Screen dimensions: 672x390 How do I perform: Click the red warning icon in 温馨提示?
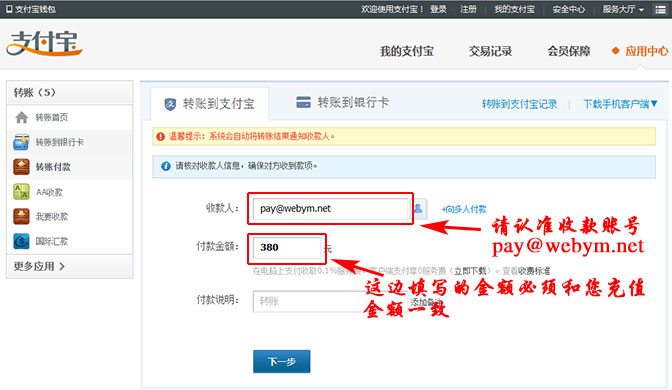click(x=161, y=137)
